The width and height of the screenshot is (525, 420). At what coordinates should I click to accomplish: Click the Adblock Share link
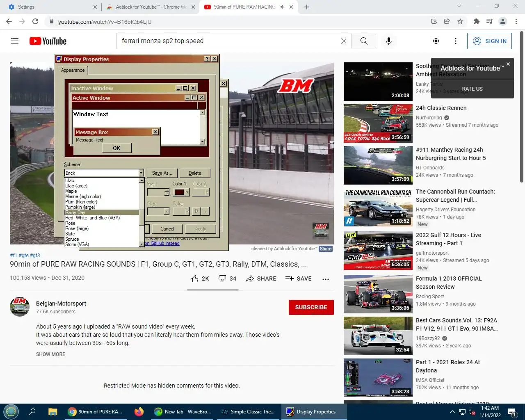(x=326, y=249)
